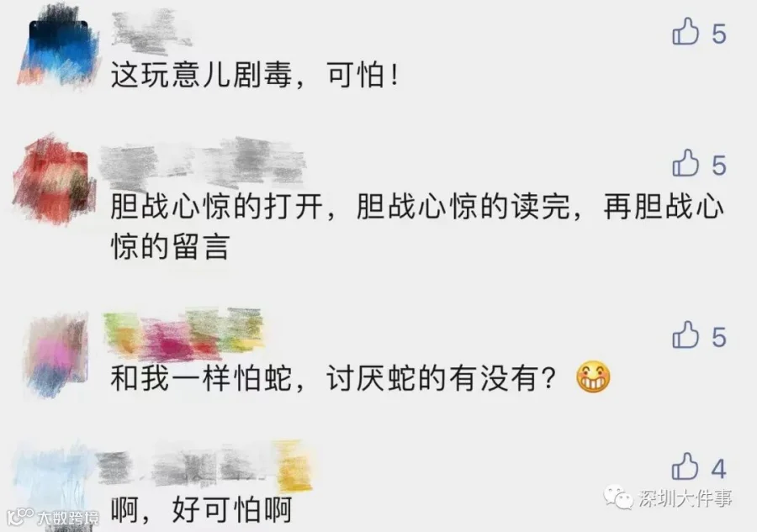Click the WeChat logo beside 深圳大件事
The height and width of the screenshot is (532, 757).
pos(618,498)
